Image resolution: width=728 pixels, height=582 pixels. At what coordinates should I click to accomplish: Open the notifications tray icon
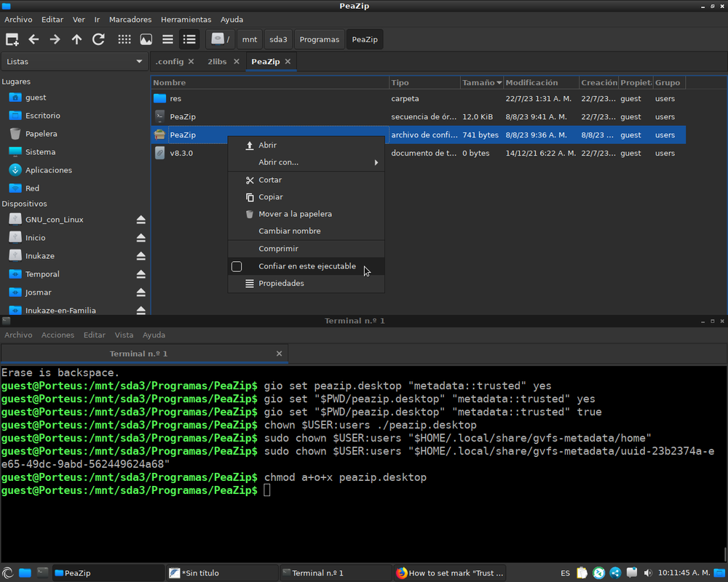(631, 573)
